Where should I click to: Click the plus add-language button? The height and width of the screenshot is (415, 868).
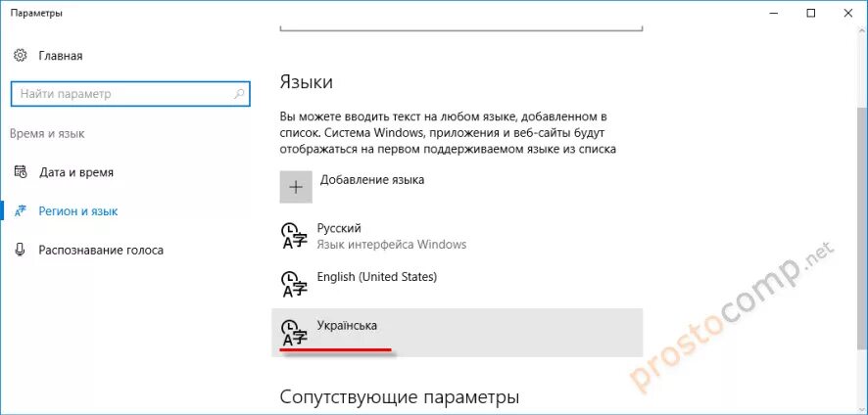pos(296,187)
